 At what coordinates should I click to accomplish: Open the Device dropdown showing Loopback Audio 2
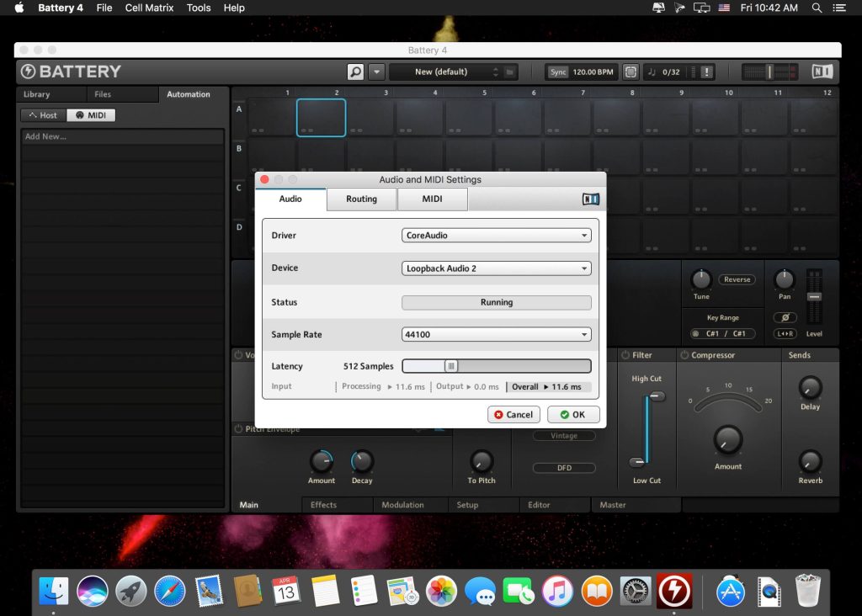coord(496,269)
